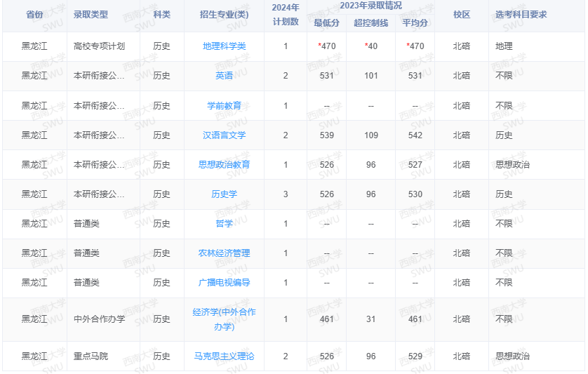Click lowest score 531 in 英语 row
The width and height of the screenshot is (588, 374).
(x=326, y=76)
